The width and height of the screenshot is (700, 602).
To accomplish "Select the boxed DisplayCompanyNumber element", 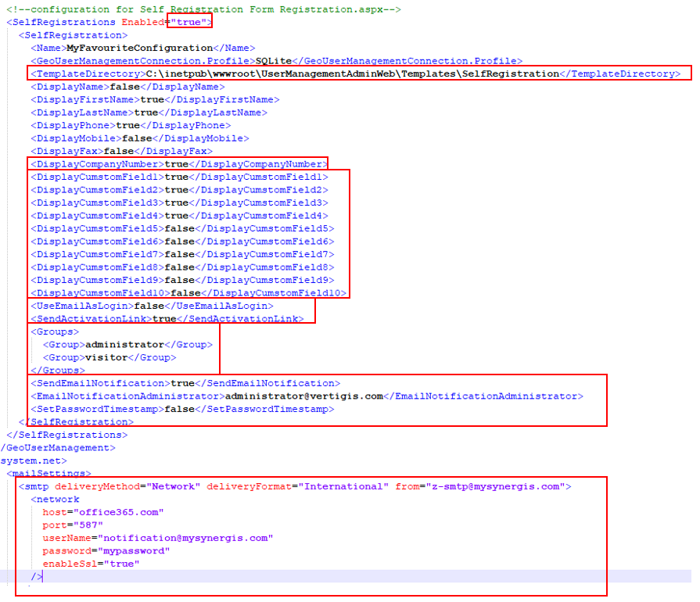I will (x=178, y=163).
